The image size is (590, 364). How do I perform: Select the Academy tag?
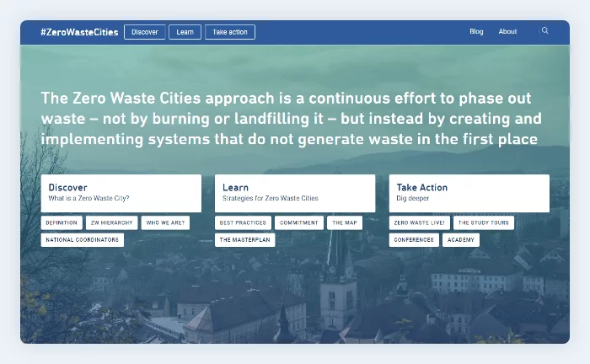[461, 240]
